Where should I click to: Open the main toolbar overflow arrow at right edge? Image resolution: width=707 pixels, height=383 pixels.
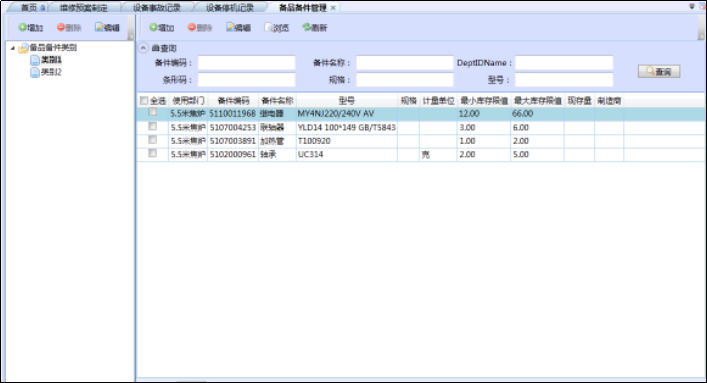(x=701, y=36)
